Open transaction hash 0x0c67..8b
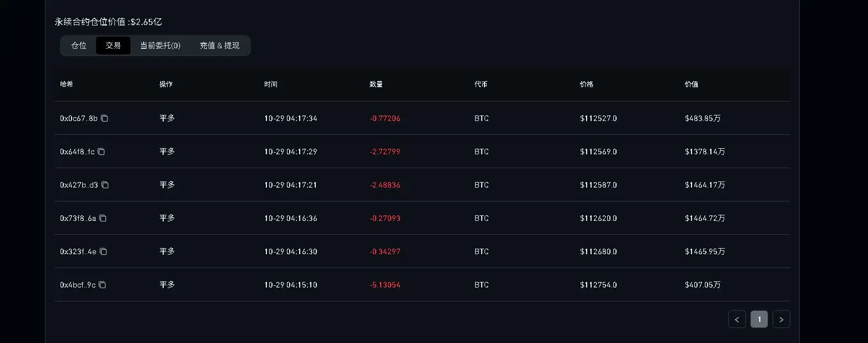Image resolution: width=868 pixels, height=343 pixels. pyautogui.click(x=79, y=118)
